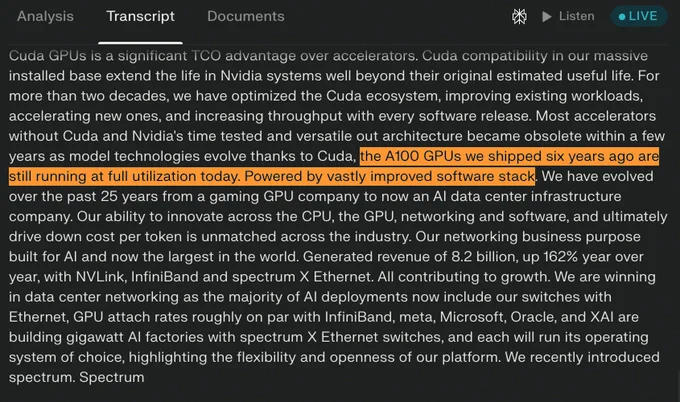Click the LIVE indicator badge

(638, 16)
